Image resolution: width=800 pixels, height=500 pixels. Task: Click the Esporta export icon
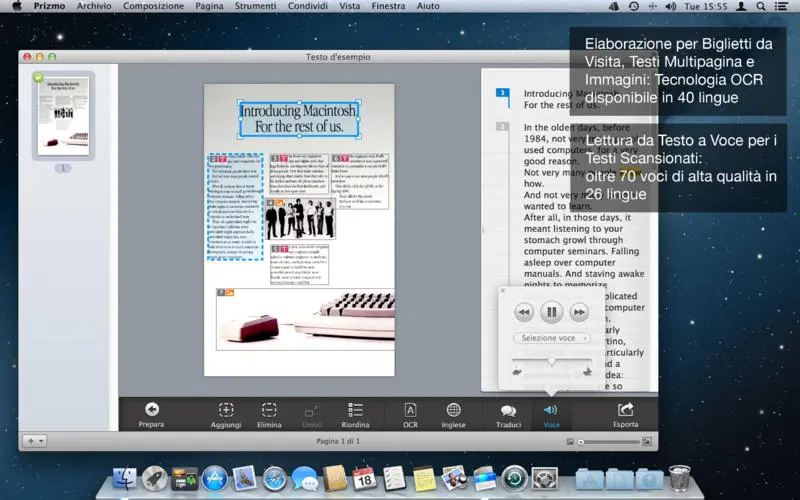click(x=626, y=409)
